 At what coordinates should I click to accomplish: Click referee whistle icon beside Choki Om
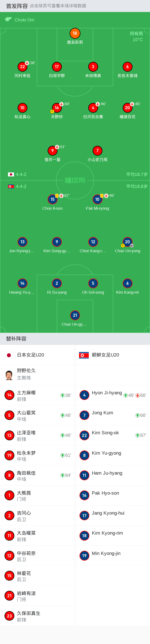point(8,19)
